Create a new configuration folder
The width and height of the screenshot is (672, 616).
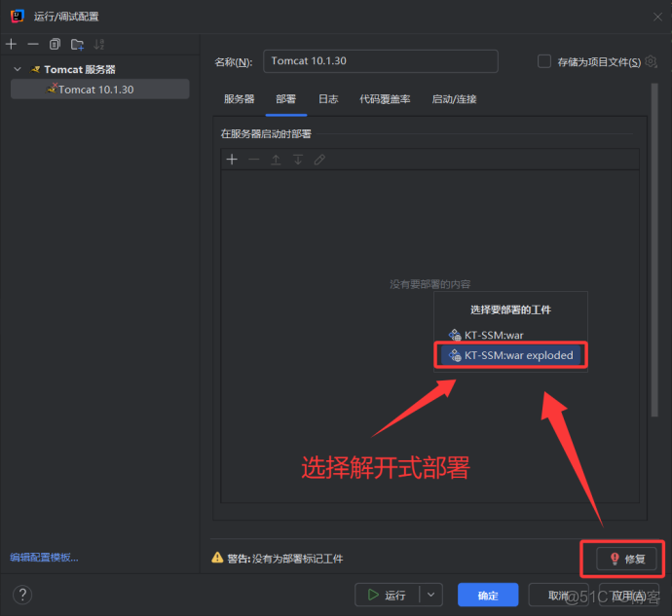tap(77, 44)
